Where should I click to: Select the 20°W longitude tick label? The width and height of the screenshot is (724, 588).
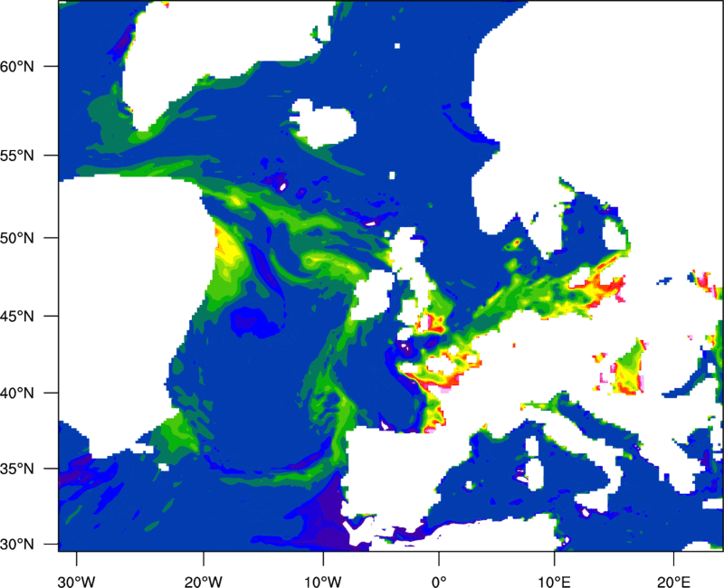[203, 571]
